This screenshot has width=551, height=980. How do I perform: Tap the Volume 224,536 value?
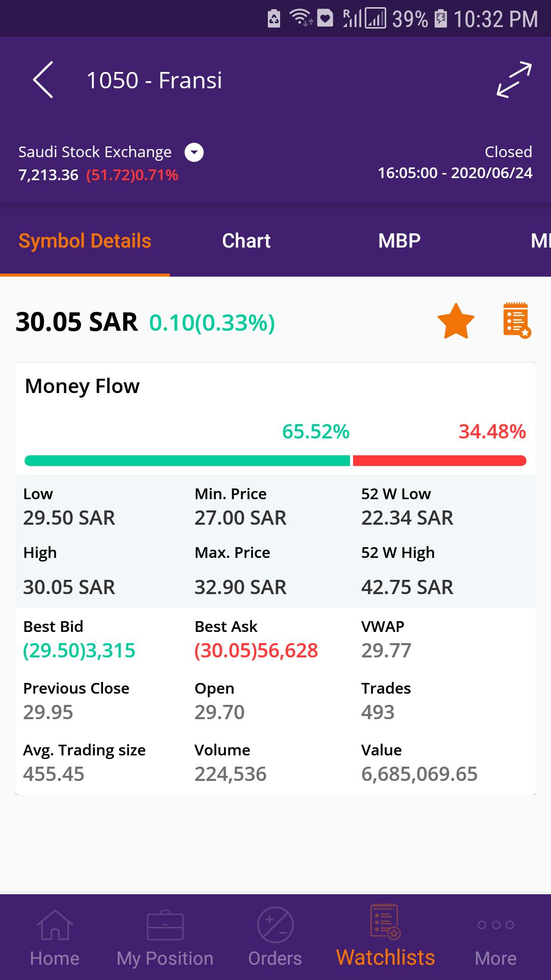(x=230, y=774)
